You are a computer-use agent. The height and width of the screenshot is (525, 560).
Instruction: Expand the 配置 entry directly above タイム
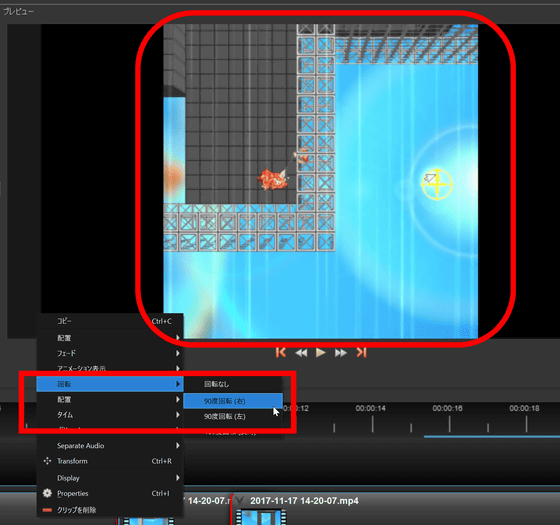[x=110, y=399]
